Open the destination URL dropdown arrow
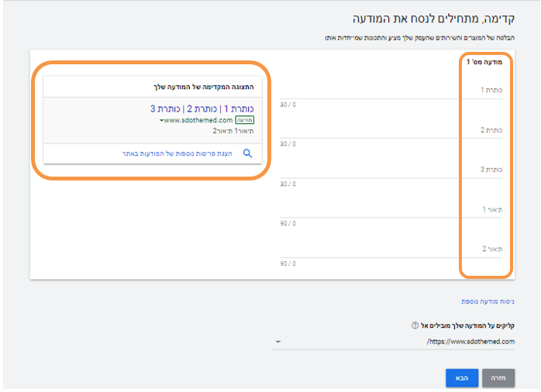This screenshot has height=392, width=541. pos(278,341)
